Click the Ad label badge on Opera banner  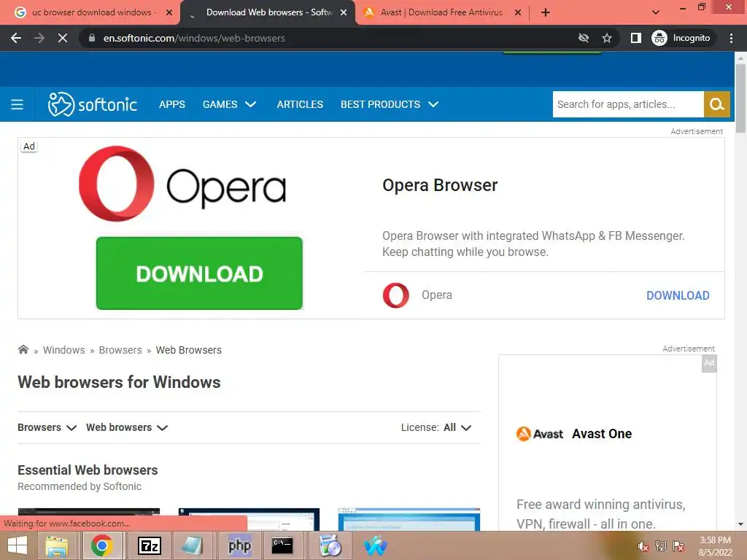click(x=29, y=146)
